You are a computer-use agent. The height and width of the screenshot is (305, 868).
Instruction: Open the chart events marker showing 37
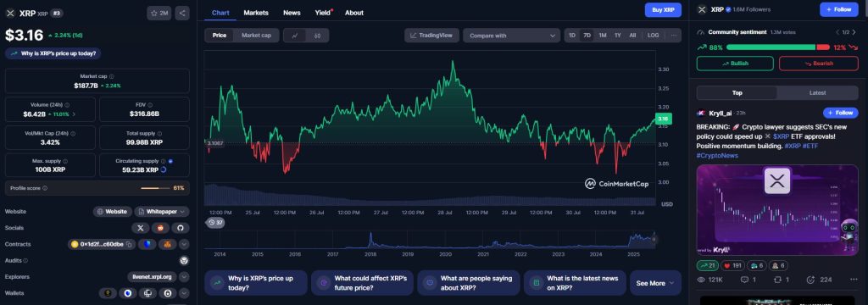[x=215, y=223]
